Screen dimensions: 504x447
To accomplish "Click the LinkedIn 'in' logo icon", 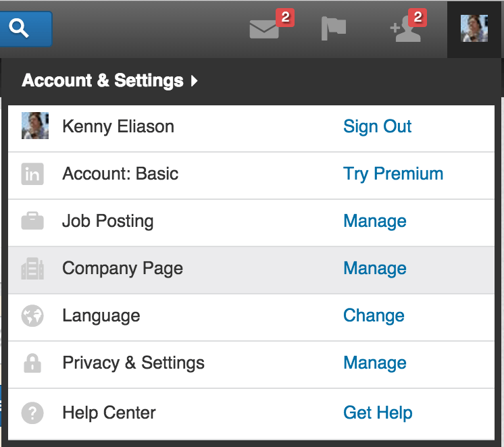I will click(x=32, y=174).
